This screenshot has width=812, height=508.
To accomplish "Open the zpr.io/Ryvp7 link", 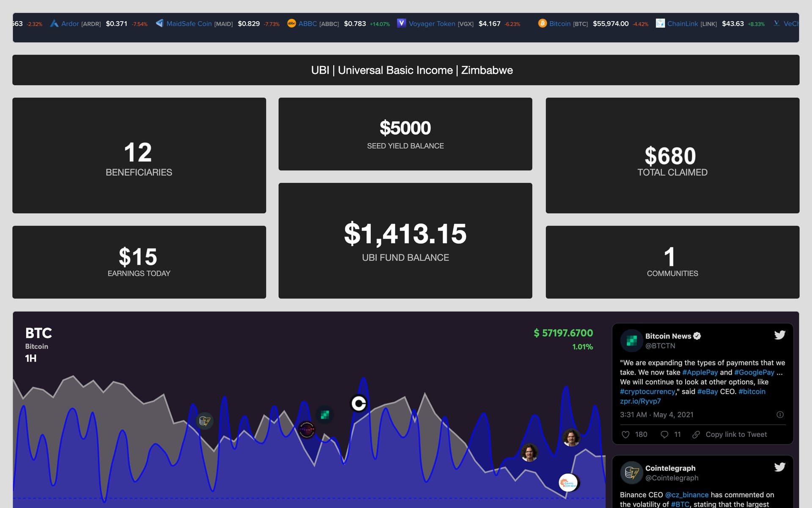I will pyautogui.click(x=640, y=401).
